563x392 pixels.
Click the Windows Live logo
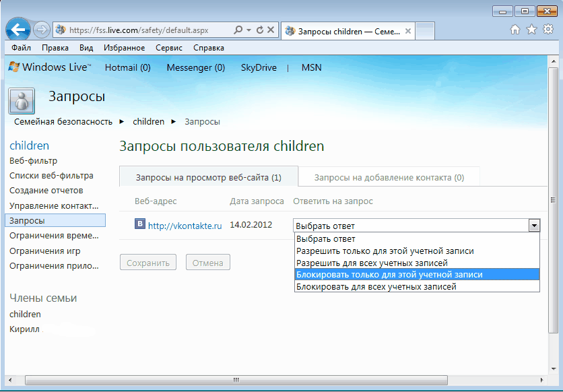point(50,67)
